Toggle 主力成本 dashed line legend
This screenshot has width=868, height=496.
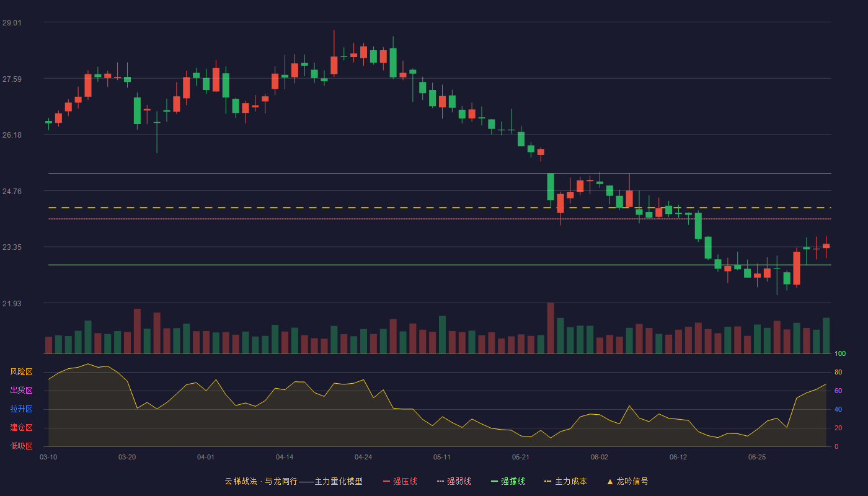565,481
